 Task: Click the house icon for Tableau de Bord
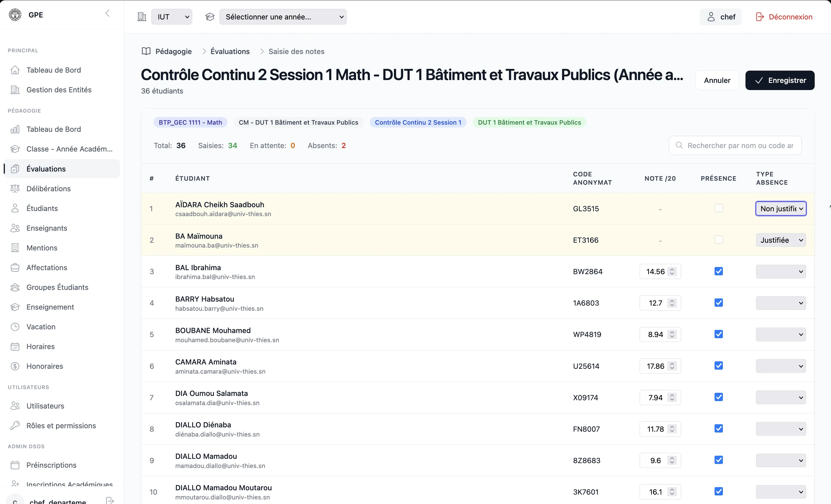pyautogui.click(x=15, y=70)
